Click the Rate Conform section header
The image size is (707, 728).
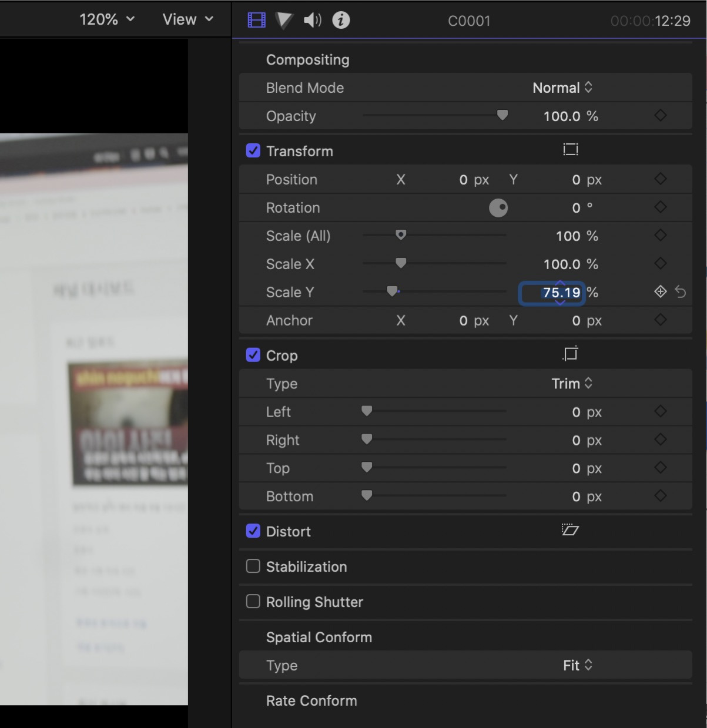pos(311,701)
